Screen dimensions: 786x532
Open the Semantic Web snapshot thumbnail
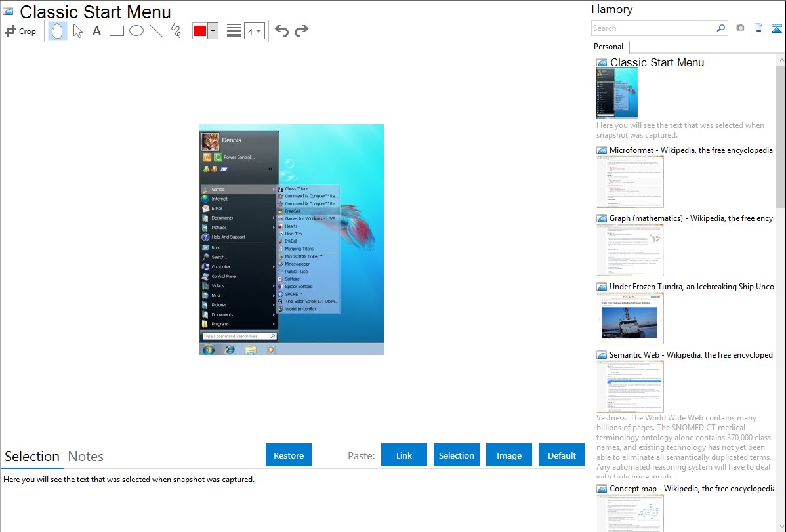[630, 386]
